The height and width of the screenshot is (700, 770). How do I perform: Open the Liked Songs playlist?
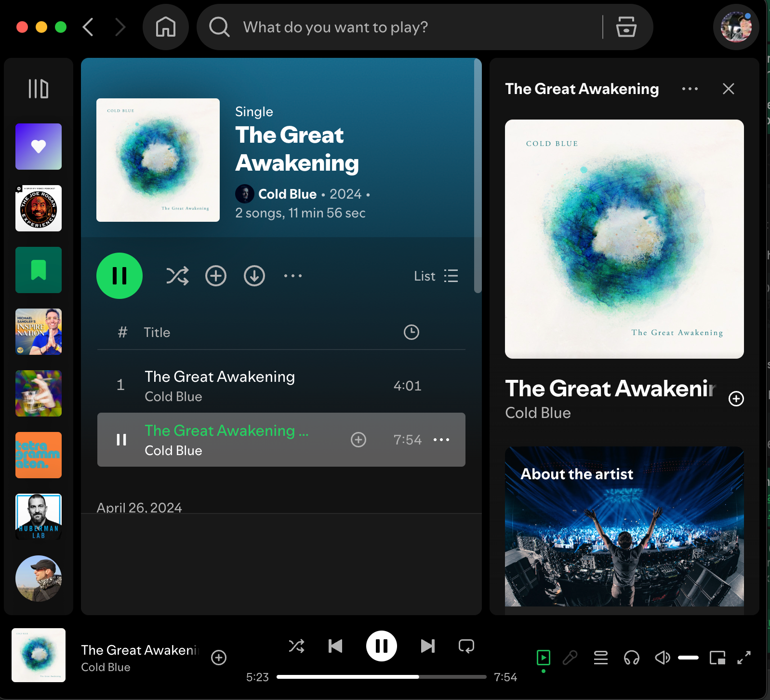(39, 147)
